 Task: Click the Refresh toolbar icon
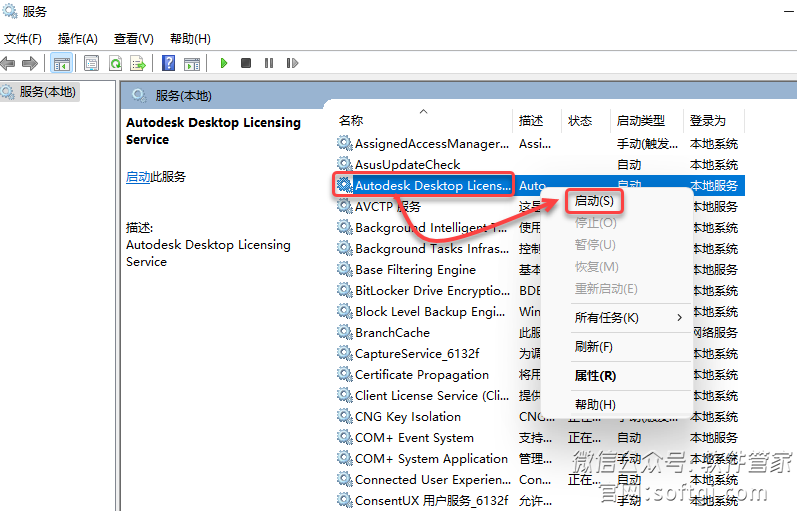[x=115, y=63]
